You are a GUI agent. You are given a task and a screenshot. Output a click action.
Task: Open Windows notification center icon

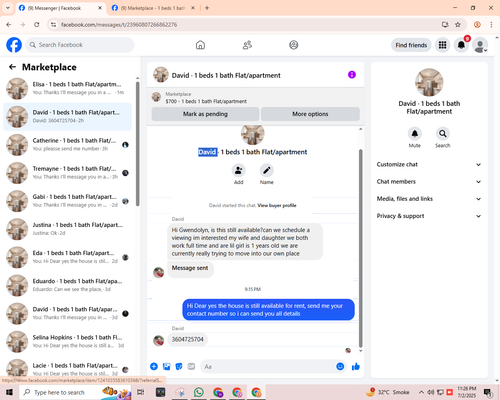(x=488, y=392)
